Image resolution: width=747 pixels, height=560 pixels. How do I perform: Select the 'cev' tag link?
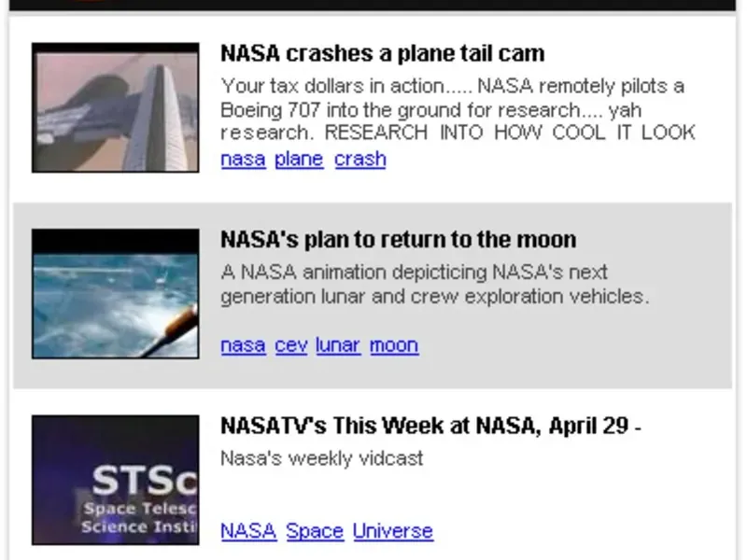pos(290,345)
